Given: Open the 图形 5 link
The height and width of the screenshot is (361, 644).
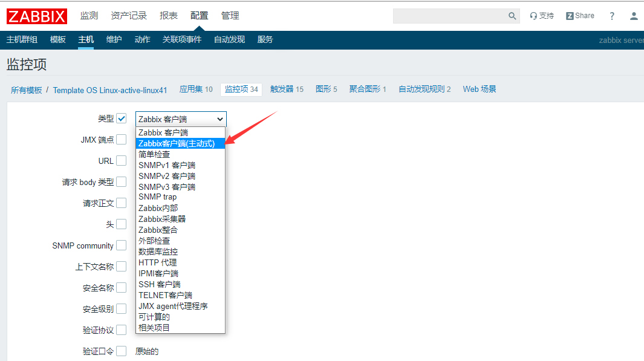Looking at the screenshot, I should (326, 89).
